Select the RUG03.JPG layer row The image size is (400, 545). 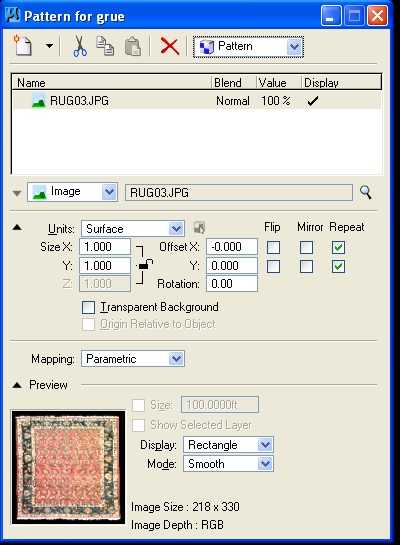pyautogui.click(x=197, y=101)
